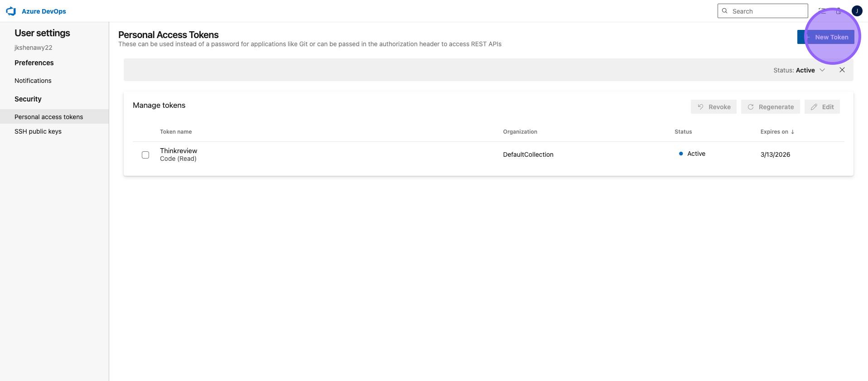Sort by the Token name column header
The height and width of the screenshot is (381, 868).
176,132
